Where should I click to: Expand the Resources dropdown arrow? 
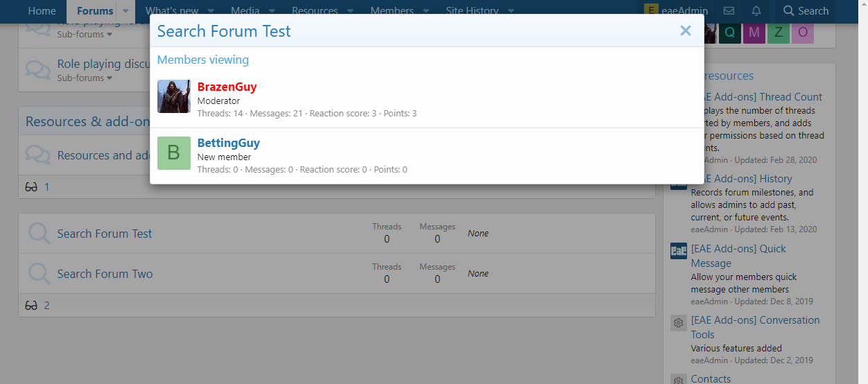(x=350, y=11)
